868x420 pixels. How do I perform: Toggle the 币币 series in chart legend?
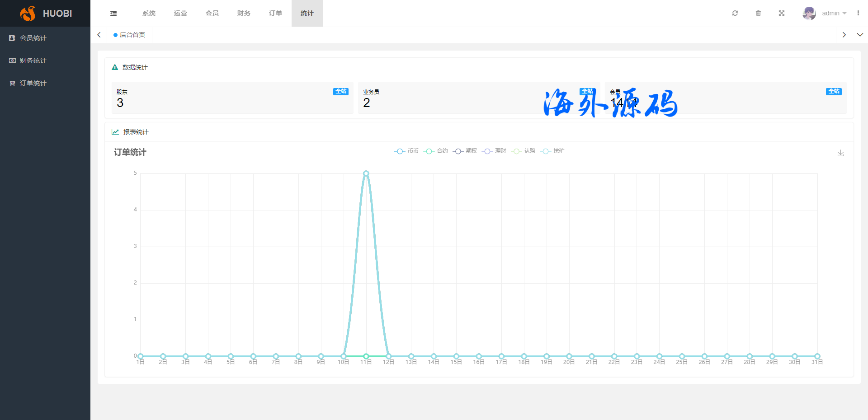click(406, 151)
